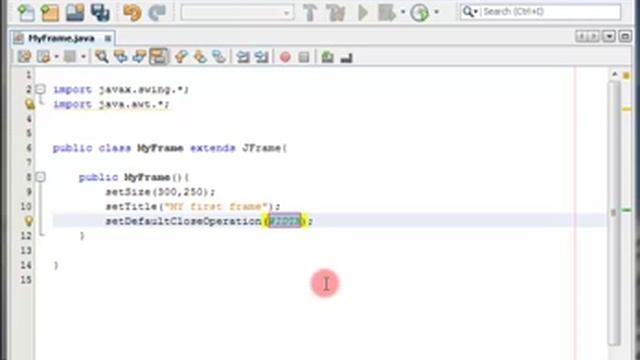This screenshot has width=640, height=360.
Task: Open the project configuration combo box
Action: (237, 13)
